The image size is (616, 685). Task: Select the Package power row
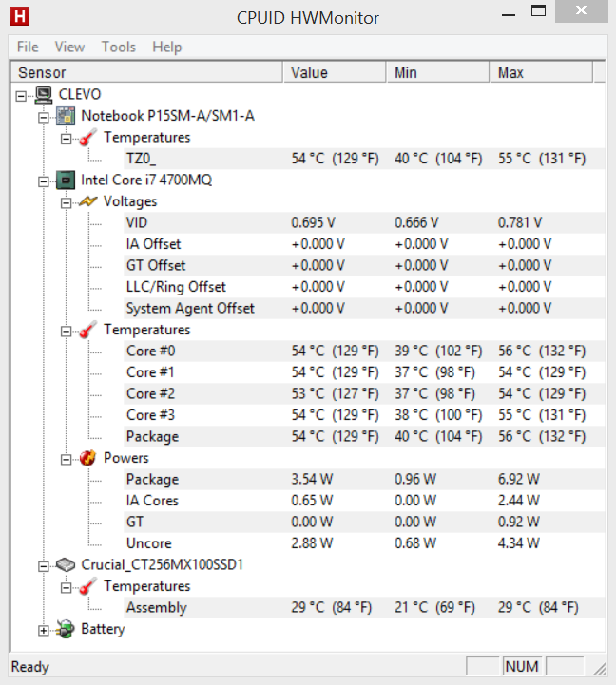365,479
